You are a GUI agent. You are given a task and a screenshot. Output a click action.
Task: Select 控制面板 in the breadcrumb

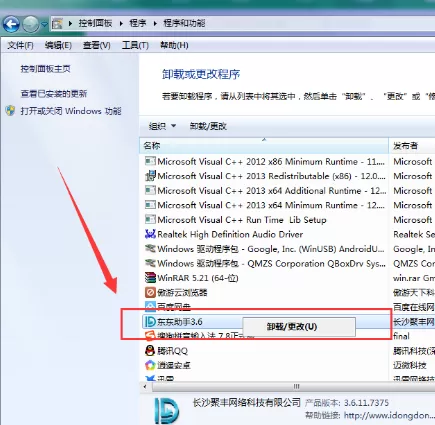[95, 23]
